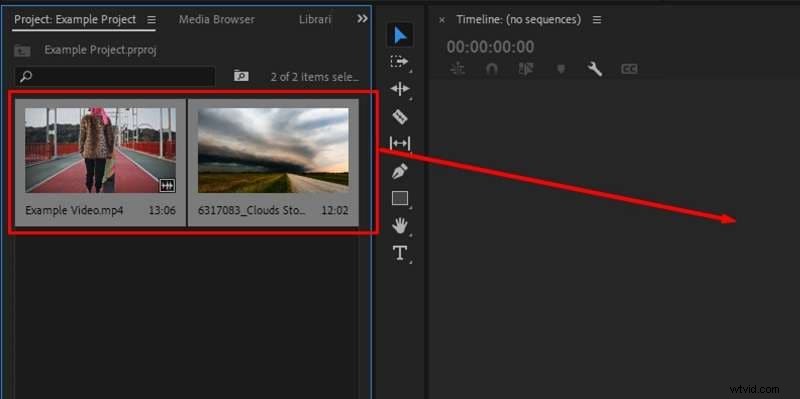The width and height of the screenshot is (800, 399).
Task: Add a marker in Timeline
Action: click(561, 69)
